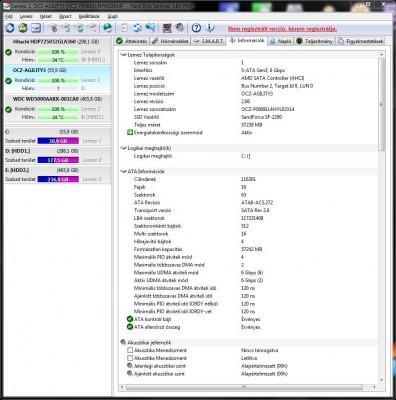
Task: Click the 'Lemez sorozatszám' row label
Action: click(x=155, y=109)
